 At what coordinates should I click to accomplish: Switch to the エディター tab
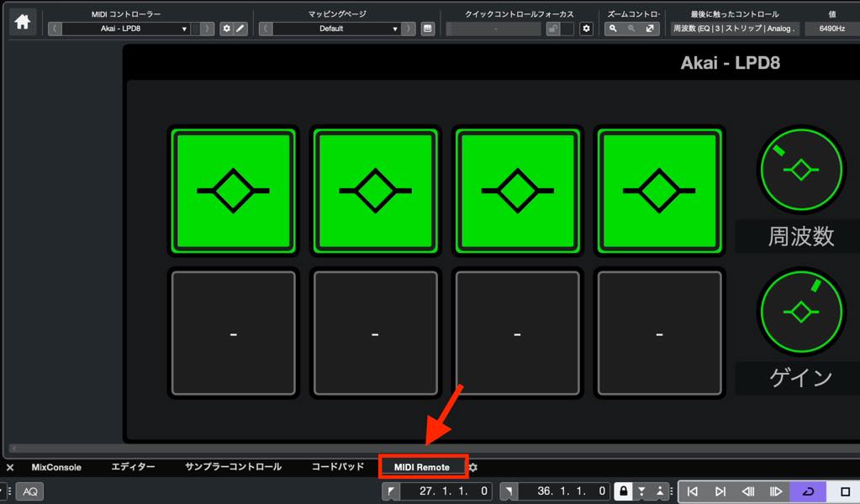coord(133,467)
